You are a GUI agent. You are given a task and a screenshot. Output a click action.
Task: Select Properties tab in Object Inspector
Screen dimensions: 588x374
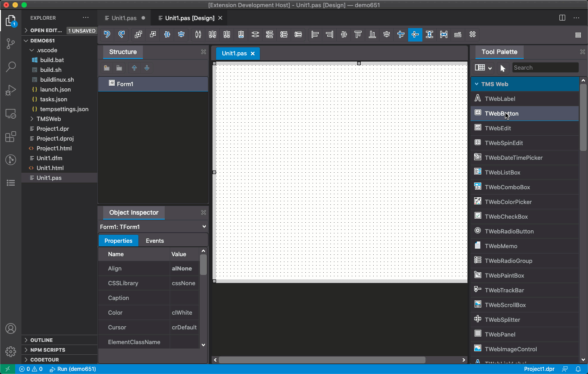coord(118,241)
